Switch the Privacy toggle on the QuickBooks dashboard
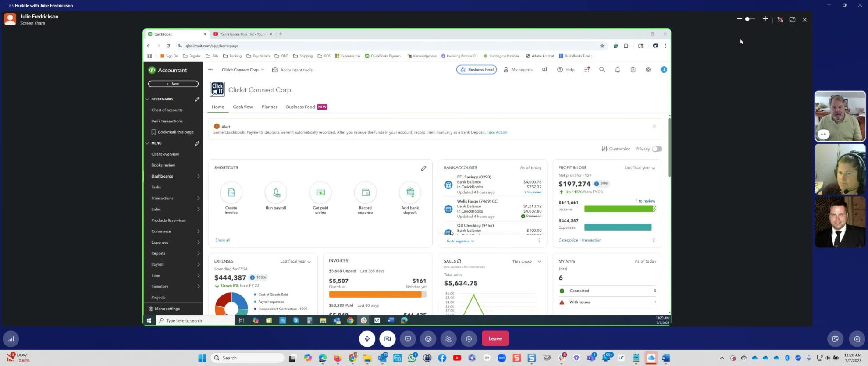 pos(657,149)
